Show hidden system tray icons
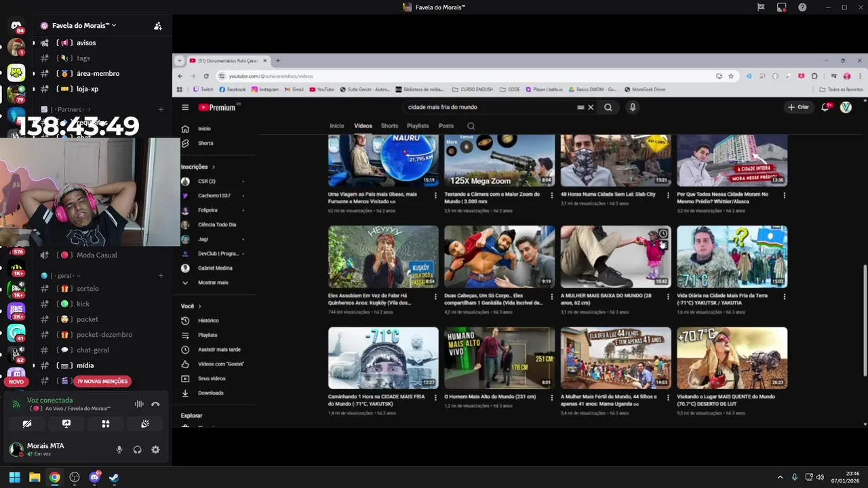 [780, 477]
